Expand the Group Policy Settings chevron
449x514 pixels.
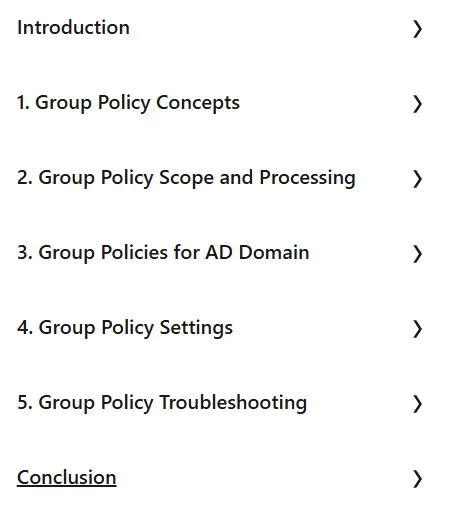[x=417, y=329]
